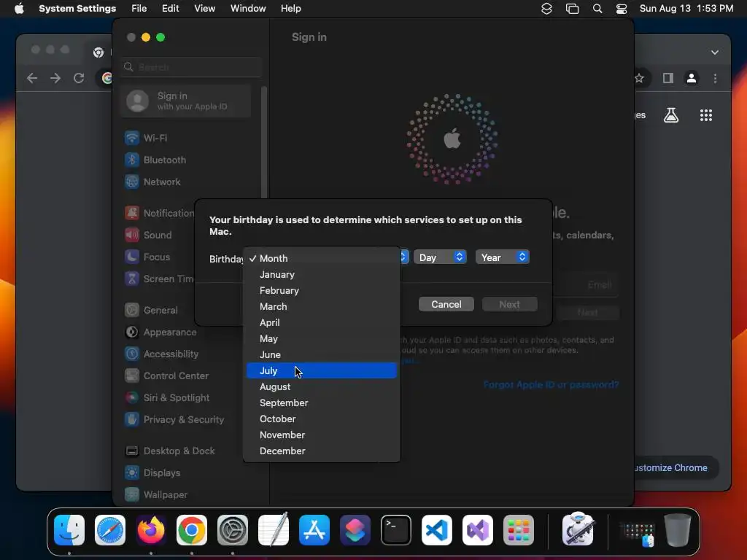The width and height of the screenshot is (747, 560).
Task: Open the File menu
Action: click(139, 8)
